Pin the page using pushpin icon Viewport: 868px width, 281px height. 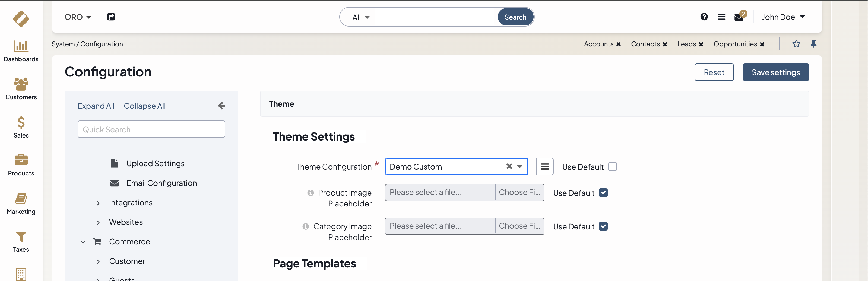pos(814,44)
